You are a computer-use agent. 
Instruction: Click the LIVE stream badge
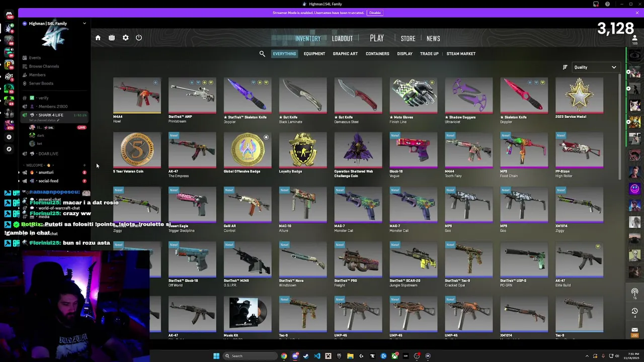pos(82,128)
